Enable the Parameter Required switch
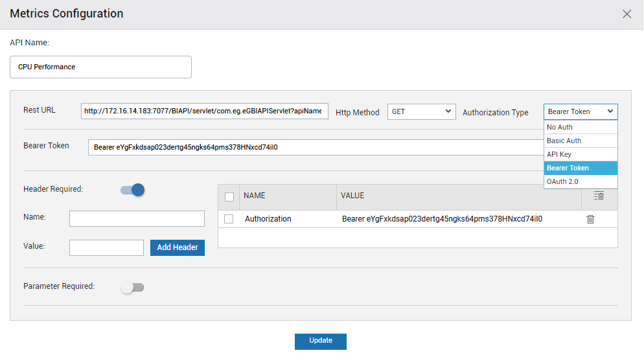This screenshot has width=644, height=355. pos(132,287)
